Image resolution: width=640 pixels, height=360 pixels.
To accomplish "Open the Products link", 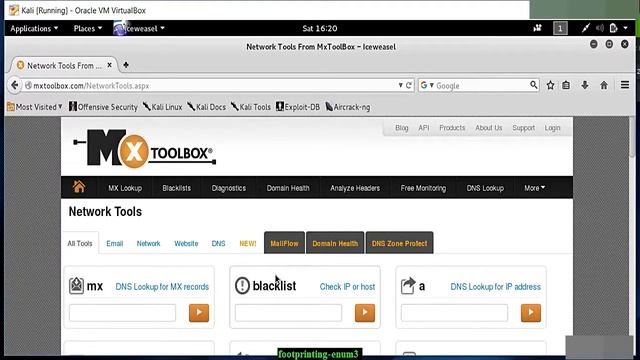I will [x=452, y=128].
